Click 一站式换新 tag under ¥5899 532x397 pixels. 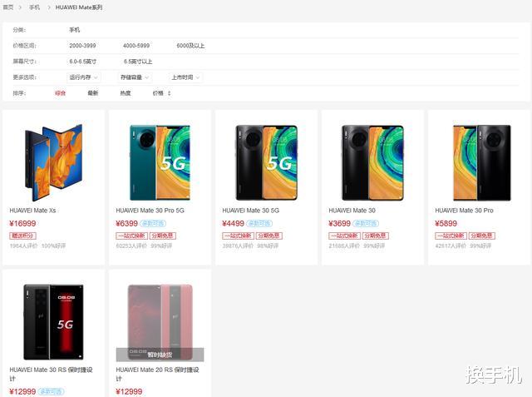click(x=451, y=236)
